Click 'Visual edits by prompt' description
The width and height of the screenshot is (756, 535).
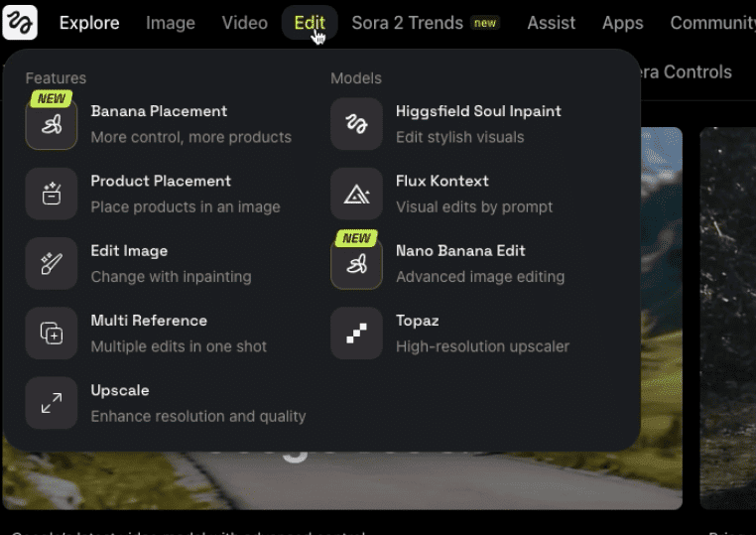click(474, 207)
